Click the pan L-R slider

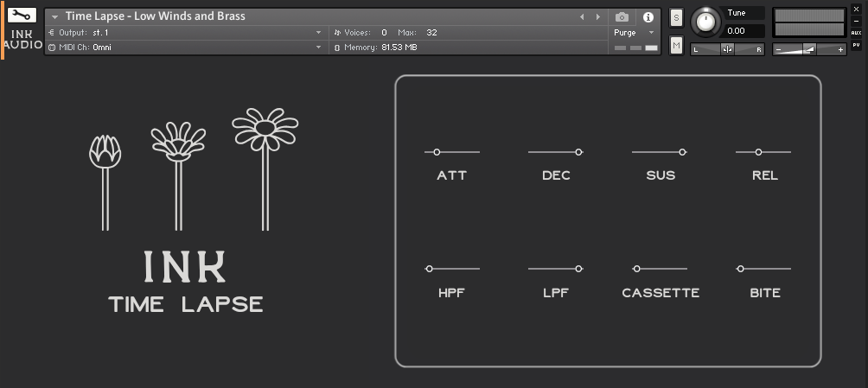[x=727, y=49]
